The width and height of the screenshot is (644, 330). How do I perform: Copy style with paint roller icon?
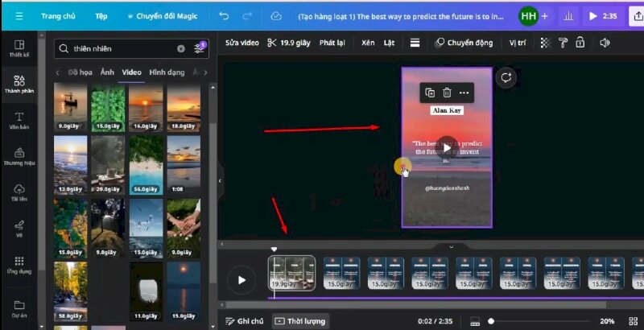[x=563, y=43]
